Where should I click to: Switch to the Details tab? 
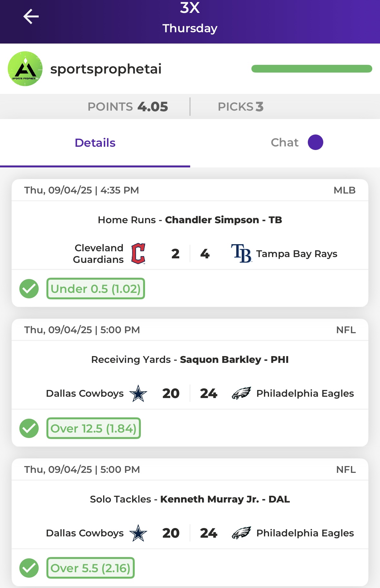pyautogui.click(x=95, y=143)
